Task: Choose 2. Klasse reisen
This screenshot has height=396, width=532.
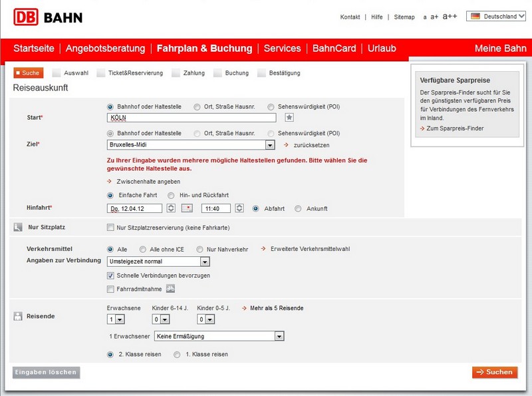Action: pos(110,355)
